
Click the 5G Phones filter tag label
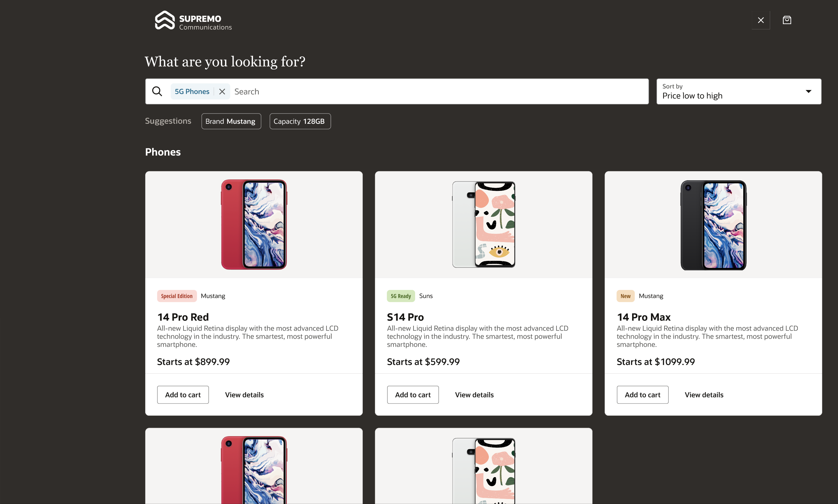point(192,92)
